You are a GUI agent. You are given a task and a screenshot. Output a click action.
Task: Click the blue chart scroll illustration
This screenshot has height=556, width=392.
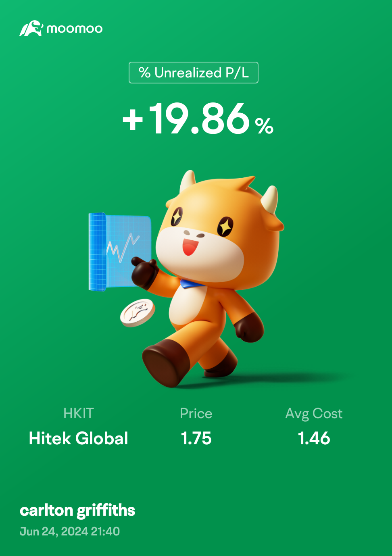point(119,252)
